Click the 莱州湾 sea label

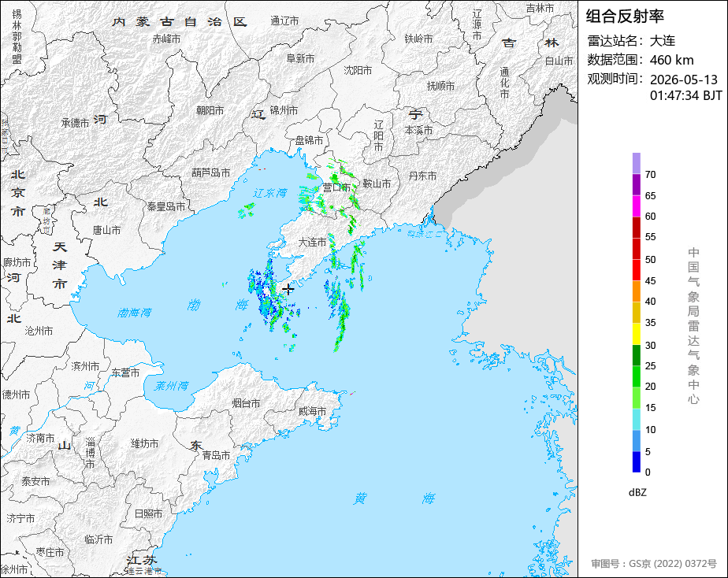click(x=172, y=386)
